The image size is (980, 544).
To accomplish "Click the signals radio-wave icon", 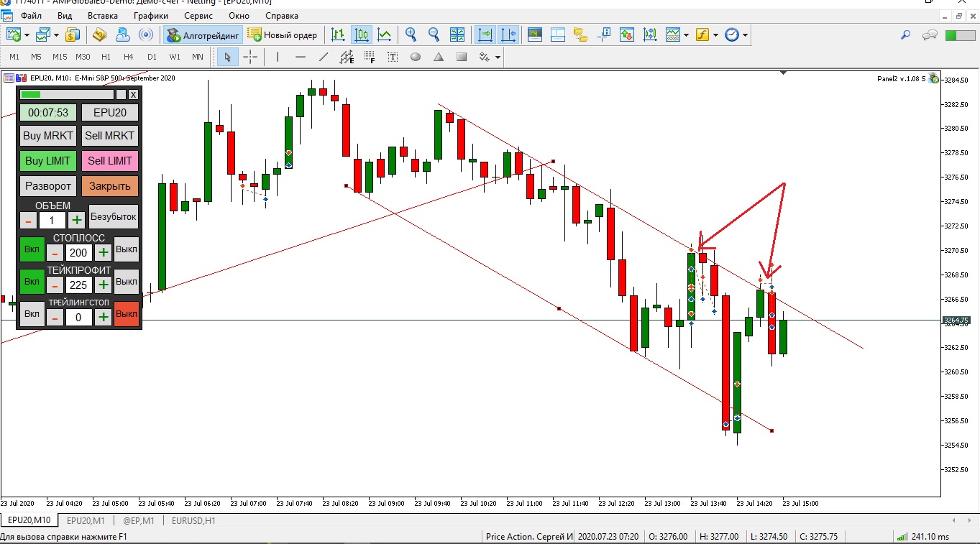I will click(x=146, y=34).
